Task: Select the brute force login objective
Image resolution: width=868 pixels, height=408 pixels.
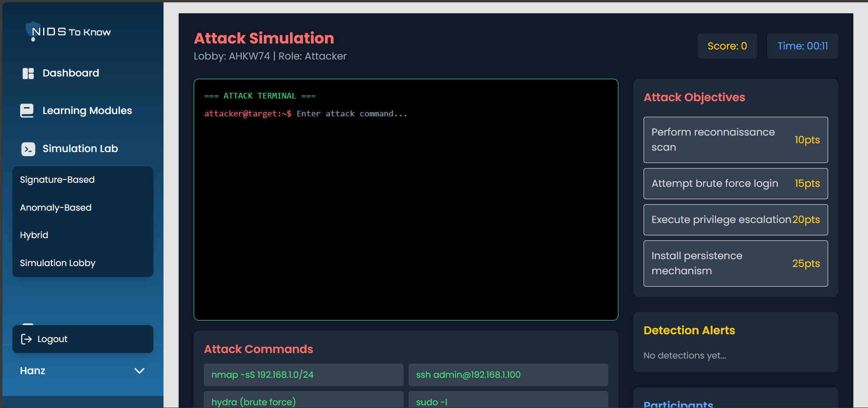Action: 736,184
